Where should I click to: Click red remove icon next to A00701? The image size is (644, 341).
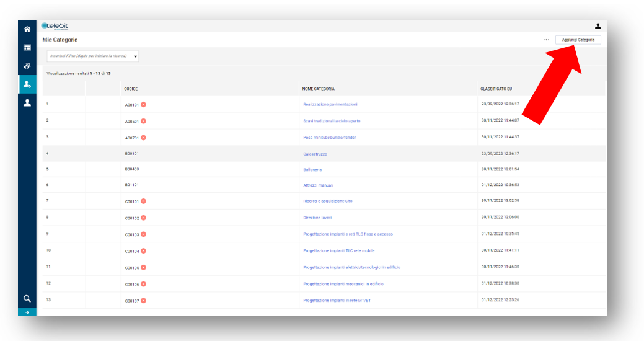(143, 138)
